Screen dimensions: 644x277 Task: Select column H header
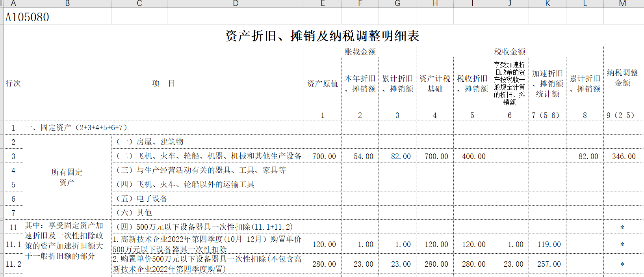click(x=435, y=4)
